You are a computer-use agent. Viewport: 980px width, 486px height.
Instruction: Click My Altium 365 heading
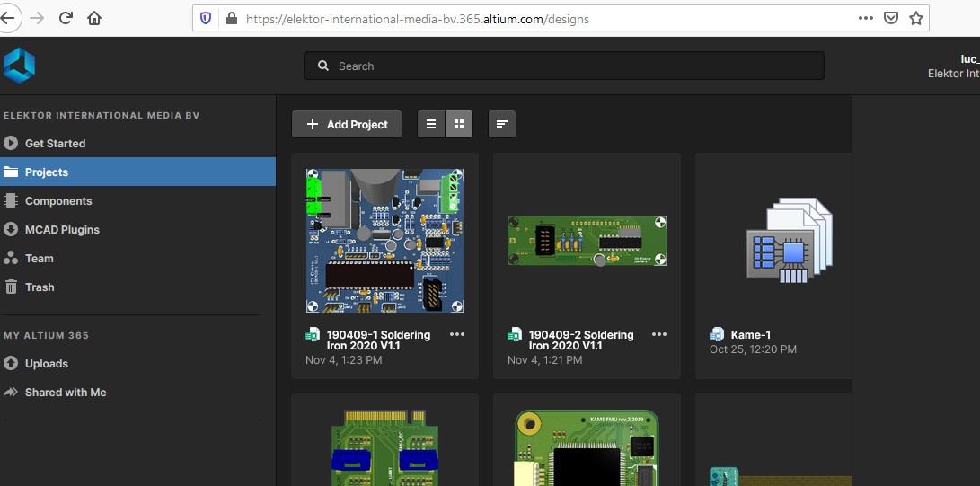[x=46, y=335]
